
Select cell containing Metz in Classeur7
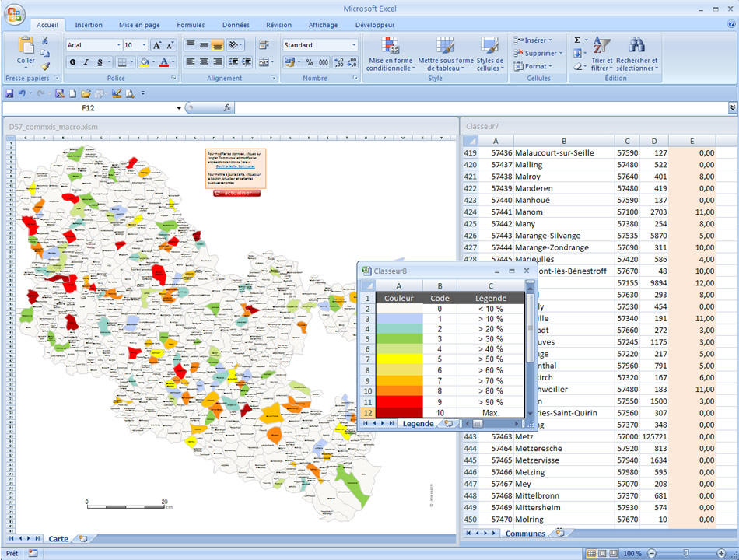[x=564, y=436]
